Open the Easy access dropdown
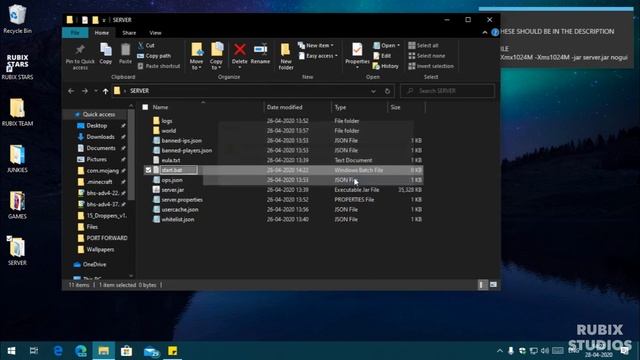The height and width of the screenshot is (360, 640). 318,56
